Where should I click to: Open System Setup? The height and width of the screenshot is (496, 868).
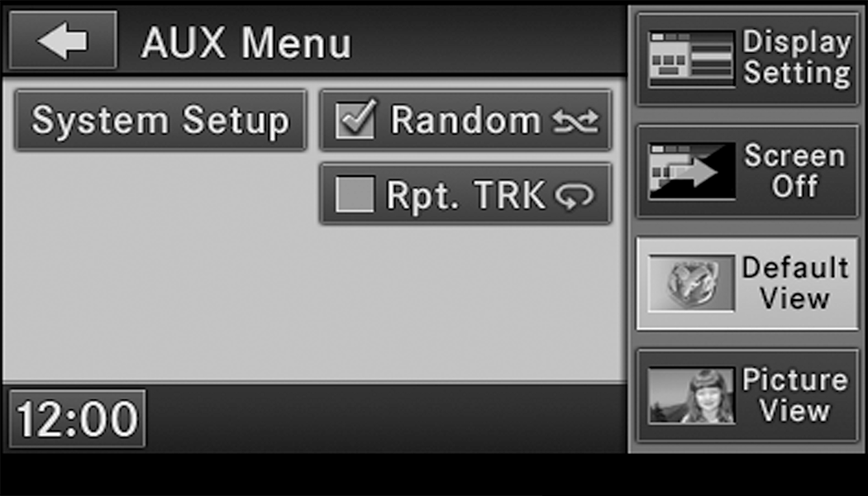click(x=160, y=120)
